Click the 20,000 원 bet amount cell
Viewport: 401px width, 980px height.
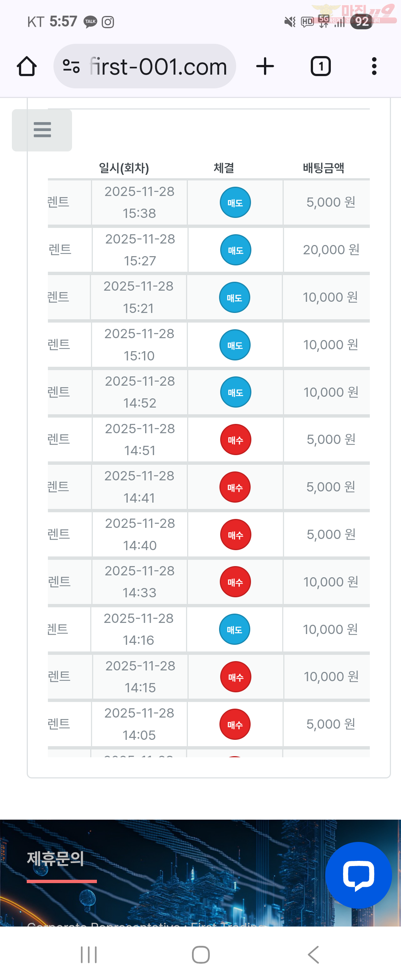pyautogui.click(x=331, y=250)
